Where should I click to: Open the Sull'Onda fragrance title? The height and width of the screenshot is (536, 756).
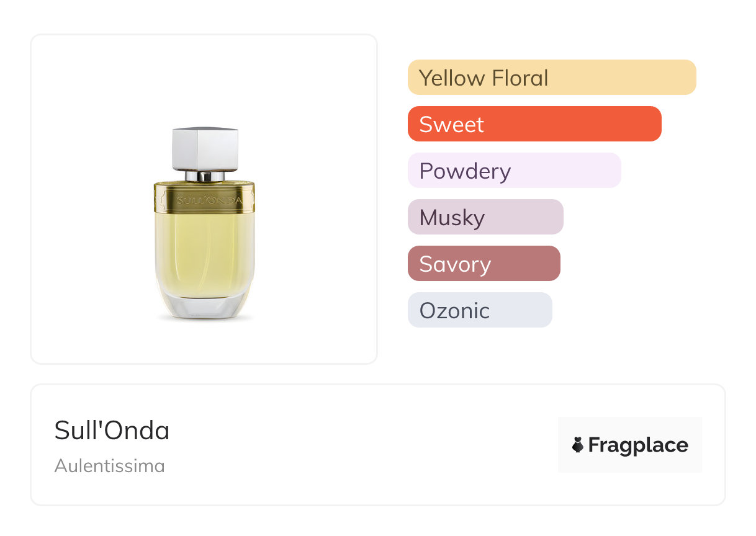coord(112,431)
